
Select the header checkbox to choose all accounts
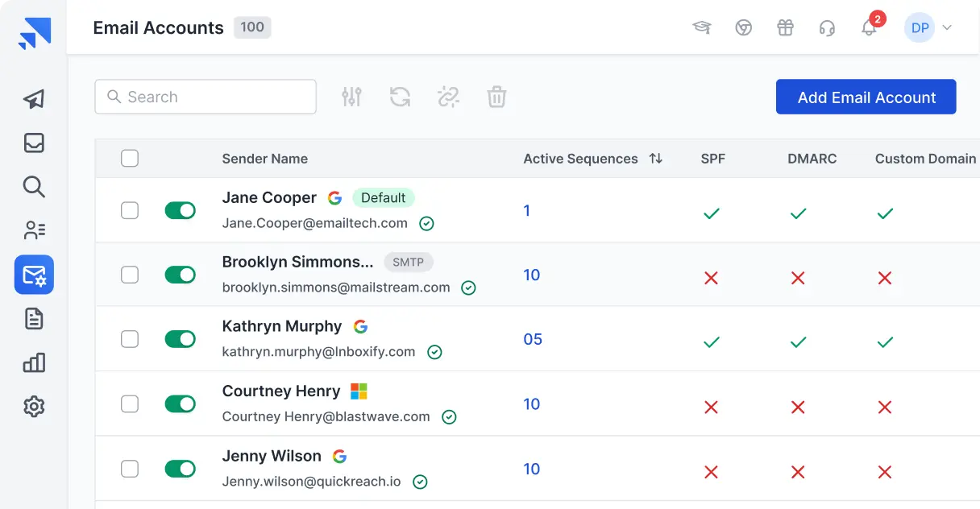pos(130,158)
